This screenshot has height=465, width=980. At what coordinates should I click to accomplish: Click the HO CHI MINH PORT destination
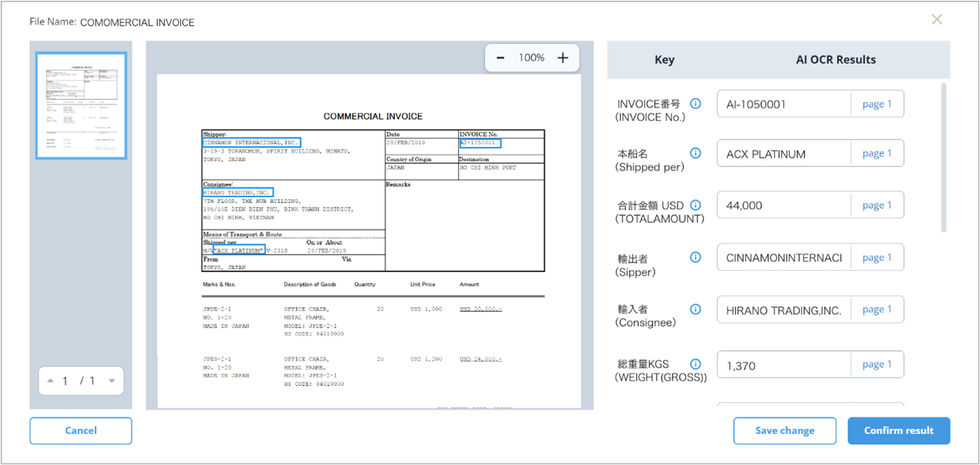(487, 168)
